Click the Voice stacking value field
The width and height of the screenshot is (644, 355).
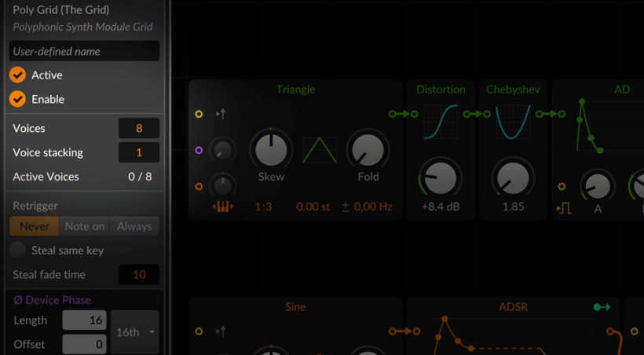pyautogui.click(x=139, y=152)
